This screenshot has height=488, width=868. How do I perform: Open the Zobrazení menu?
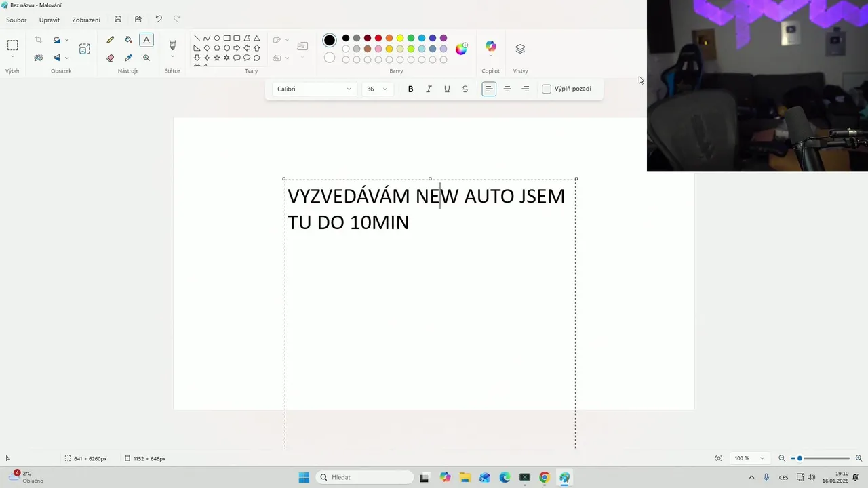(x=86, y=20)
